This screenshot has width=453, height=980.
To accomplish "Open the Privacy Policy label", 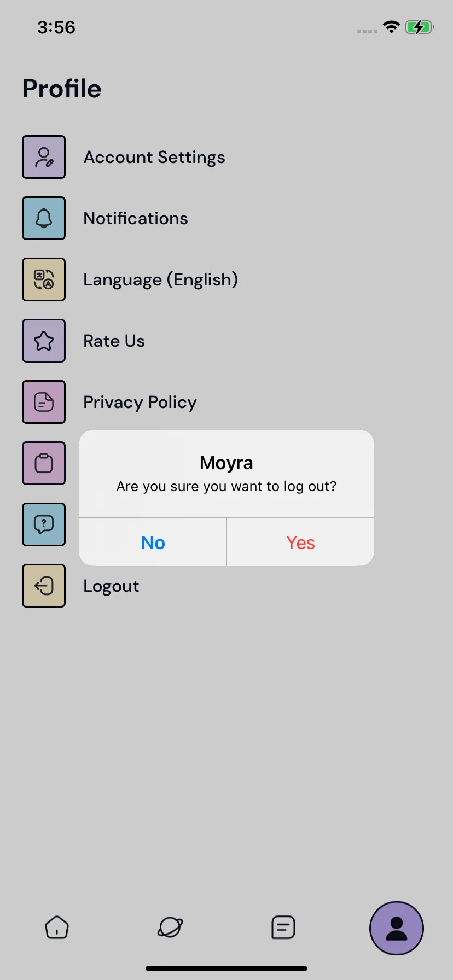I will coord(140,402).
